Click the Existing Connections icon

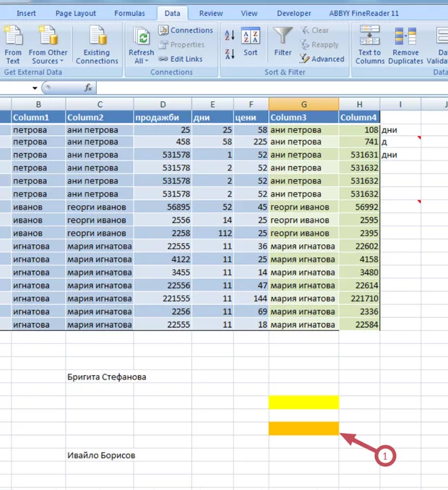coord(97,36)
